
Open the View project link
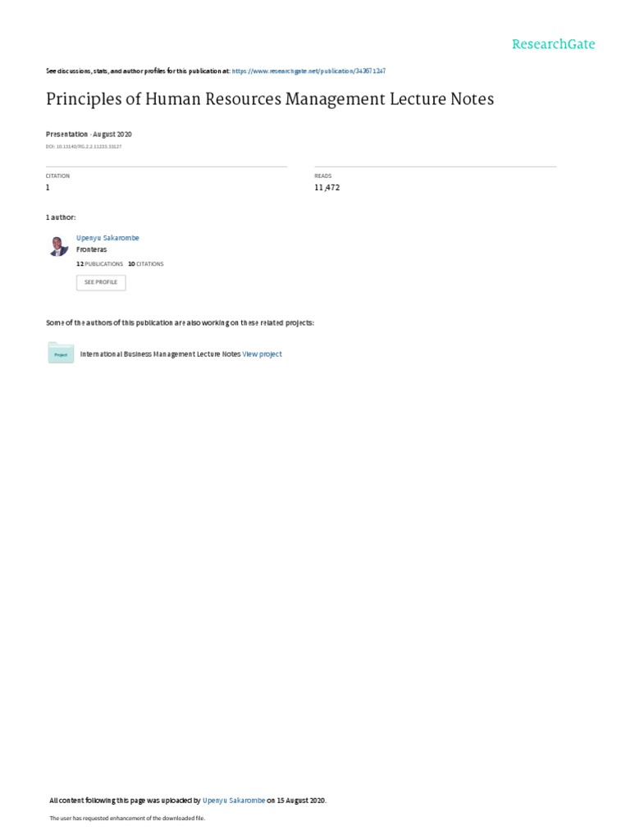tap(262, 354)
